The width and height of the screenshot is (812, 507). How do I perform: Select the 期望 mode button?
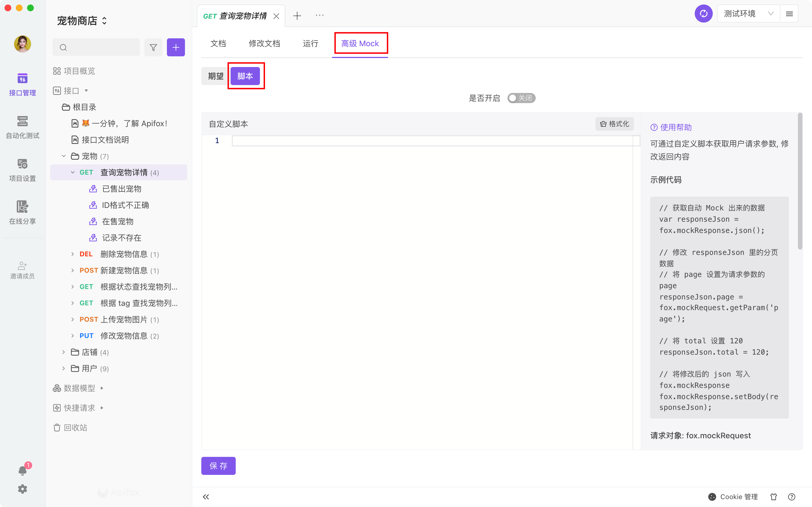click(x=215, y=76)
